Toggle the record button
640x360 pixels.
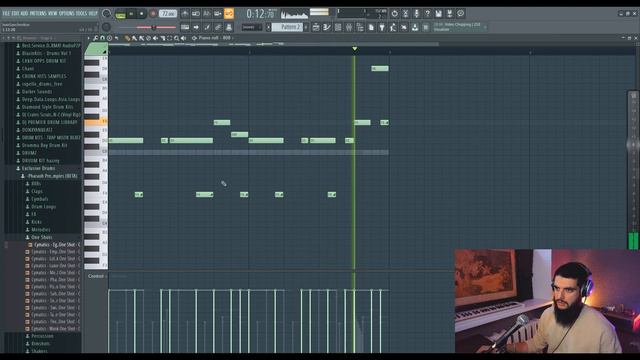(153, 14)
